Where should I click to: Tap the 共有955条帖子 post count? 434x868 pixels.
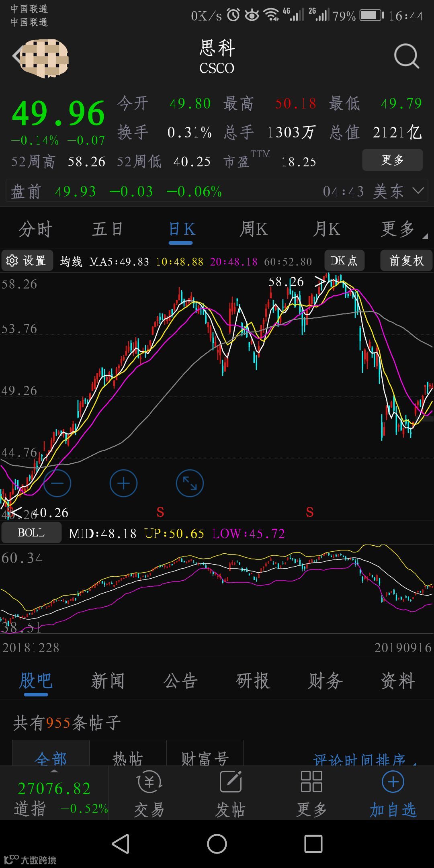click(67, 723)
